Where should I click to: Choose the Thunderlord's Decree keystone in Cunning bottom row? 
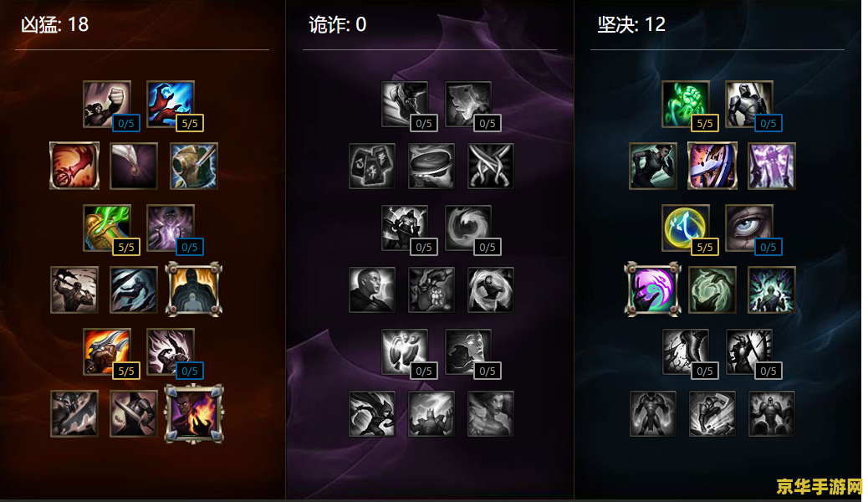(x=431, y=413)
